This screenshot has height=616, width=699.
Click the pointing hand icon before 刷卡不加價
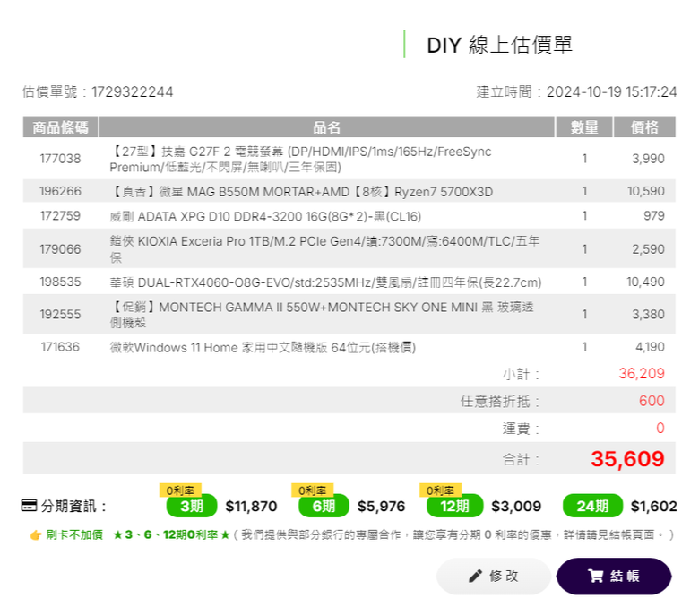coord(36,534)
